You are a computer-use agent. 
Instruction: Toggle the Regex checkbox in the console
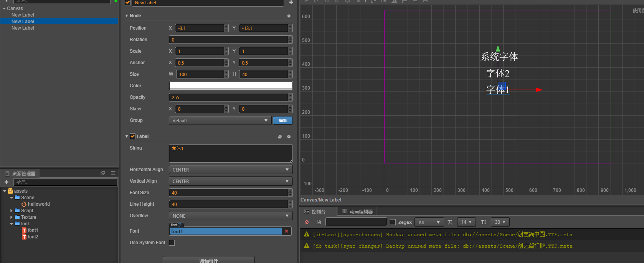tap(393, 222)
